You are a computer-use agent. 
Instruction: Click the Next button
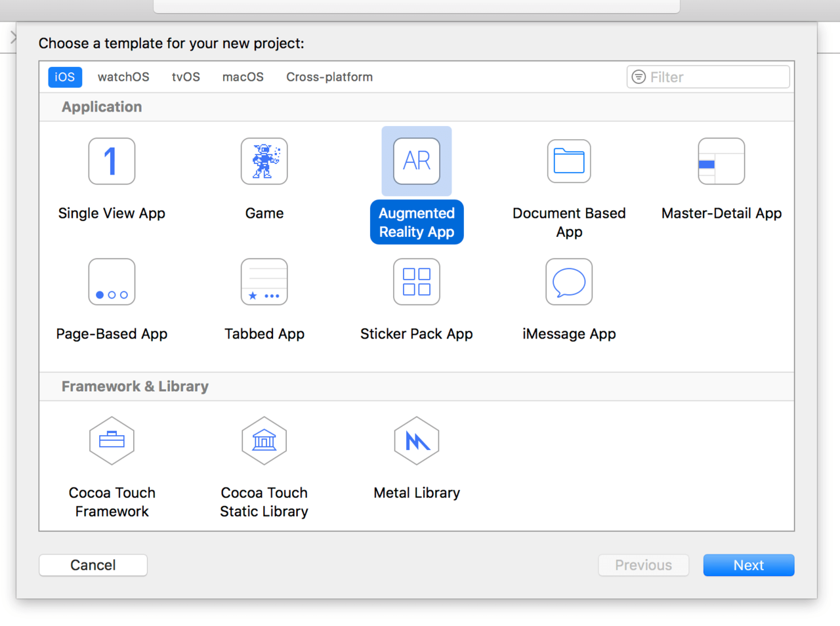pyautogui.click(x=749, y=565)
